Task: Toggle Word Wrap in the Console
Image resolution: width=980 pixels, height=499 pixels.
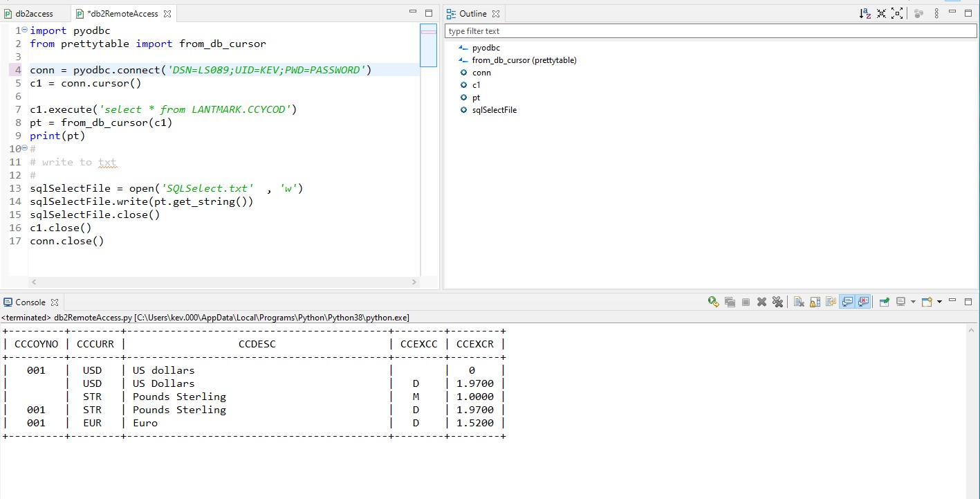Action: pos(831,302)
